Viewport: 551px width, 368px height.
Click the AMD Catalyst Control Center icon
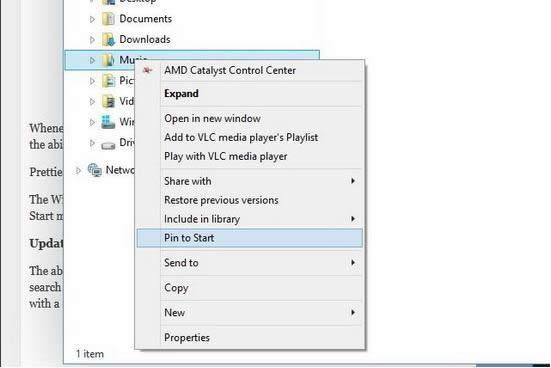pos(147,70)
